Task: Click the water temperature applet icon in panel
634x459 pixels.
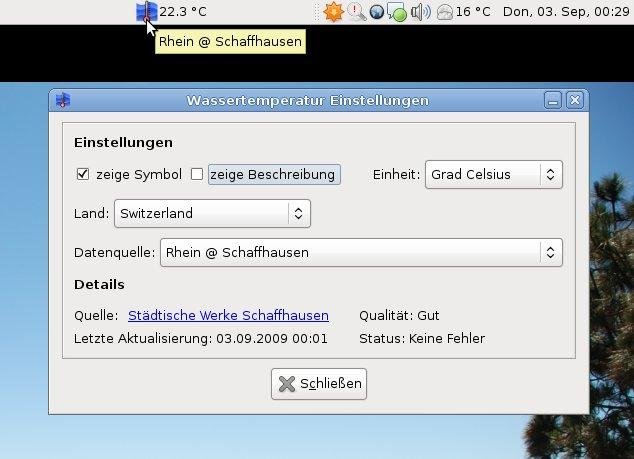Action: coord(146,11)
